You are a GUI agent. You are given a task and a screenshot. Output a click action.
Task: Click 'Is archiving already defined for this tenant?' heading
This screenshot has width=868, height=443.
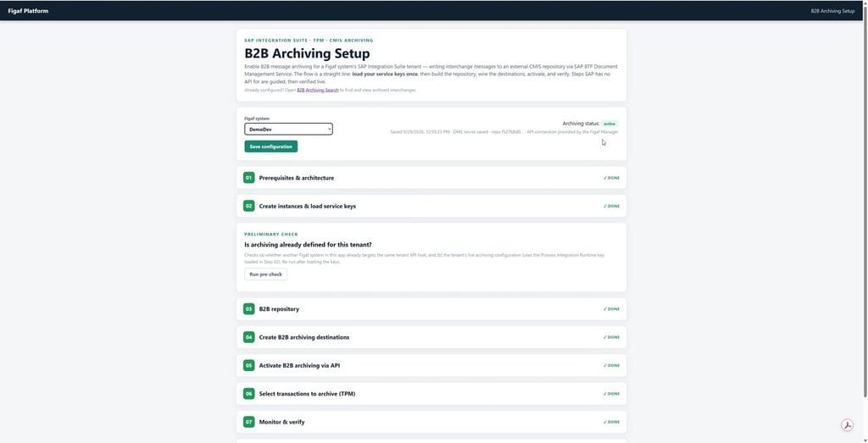[x=309, y=245]
